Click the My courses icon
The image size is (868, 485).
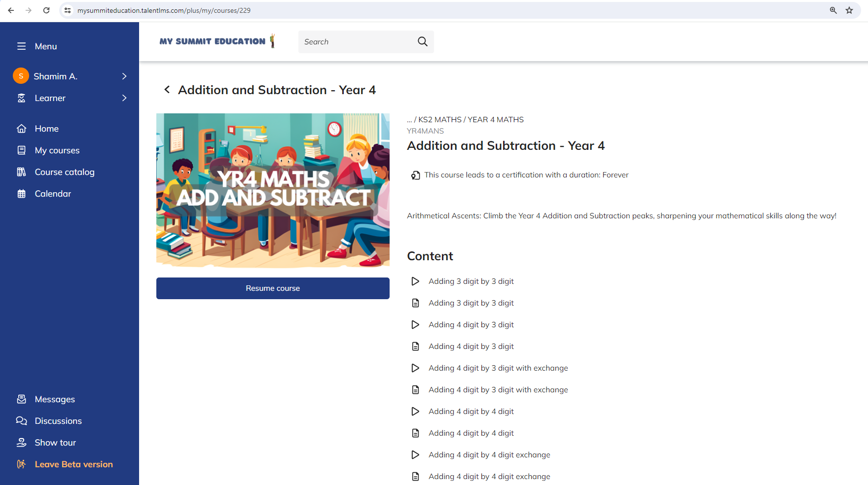[x=21, y=150]
